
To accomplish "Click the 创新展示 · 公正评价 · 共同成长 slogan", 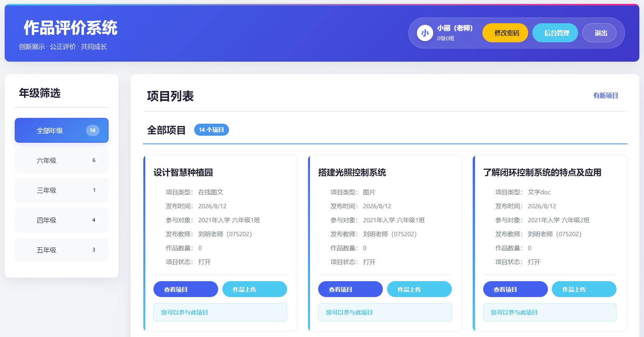I will point(63,47).
